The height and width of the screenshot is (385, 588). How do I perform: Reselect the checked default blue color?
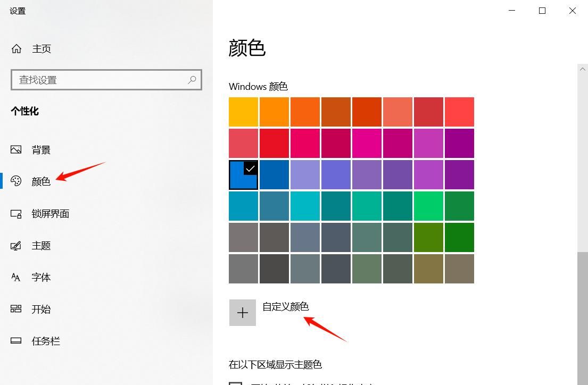(243, 174)
